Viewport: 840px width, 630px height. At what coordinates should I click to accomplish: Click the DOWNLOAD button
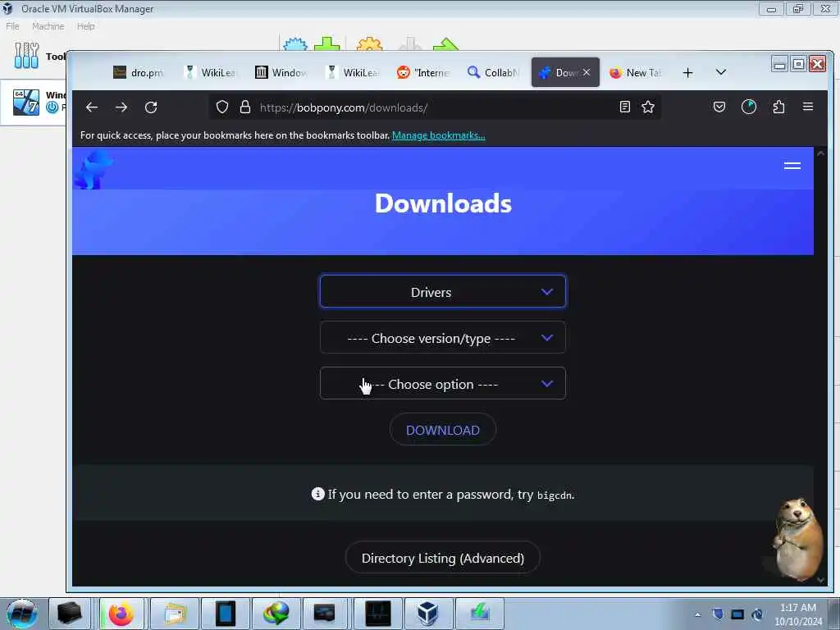(x=442, y=430)
